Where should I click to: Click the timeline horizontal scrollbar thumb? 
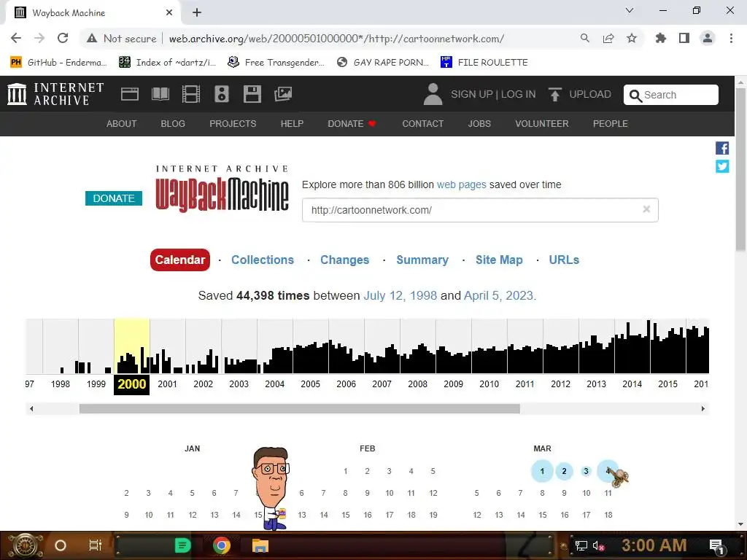point(299,408)
